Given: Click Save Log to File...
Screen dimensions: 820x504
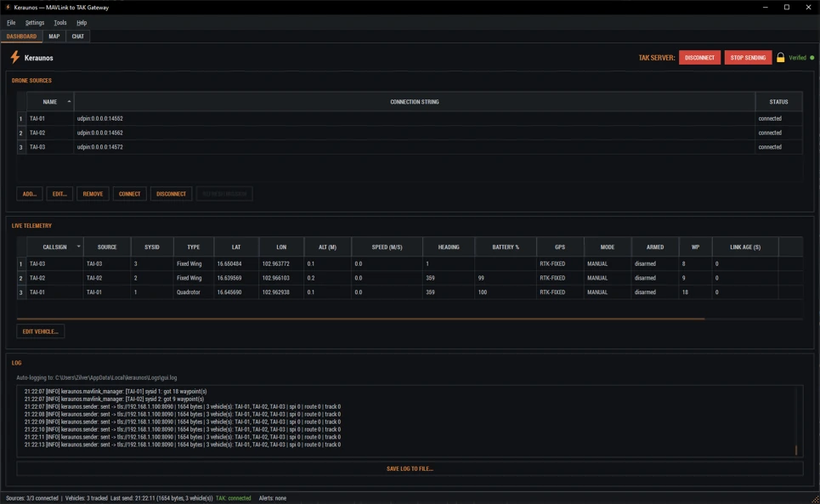Looking at the screenshot, I should [x=410, y=468].
